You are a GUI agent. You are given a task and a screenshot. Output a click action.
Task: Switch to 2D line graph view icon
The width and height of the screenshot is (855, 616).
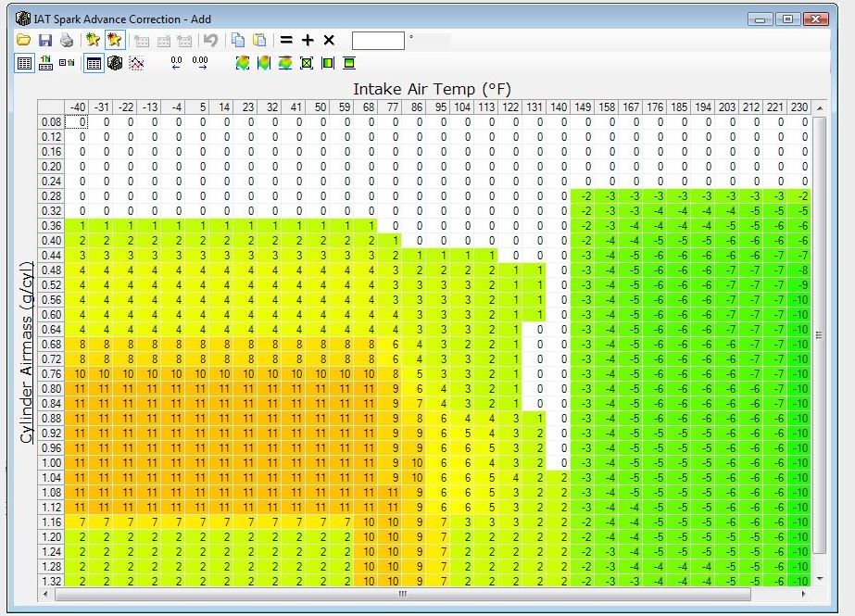coord(137,64)
